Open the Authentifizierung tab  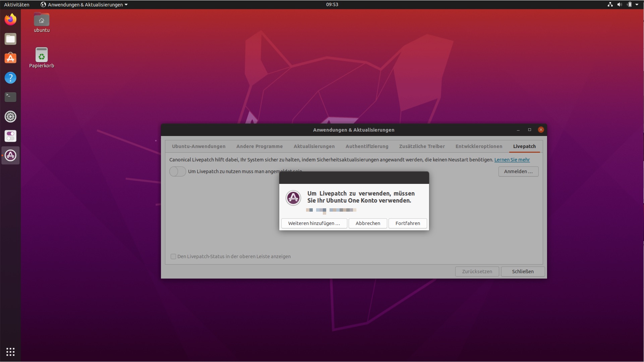367,146
